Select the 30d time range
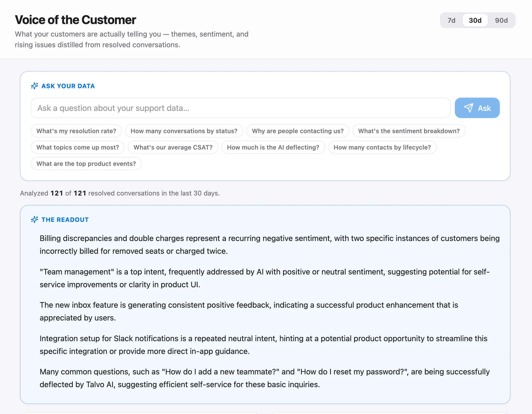The image size is (532, 414). click(475, 20)
